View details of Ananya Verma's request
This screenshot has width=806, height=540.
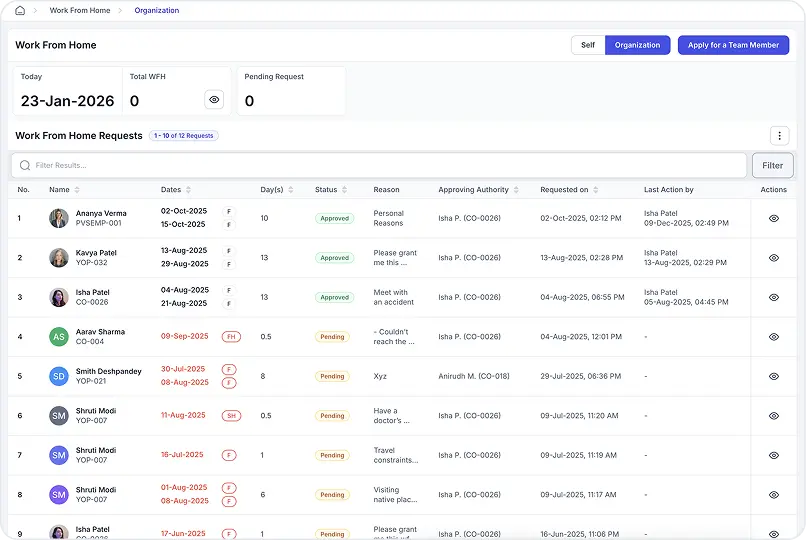773,218
